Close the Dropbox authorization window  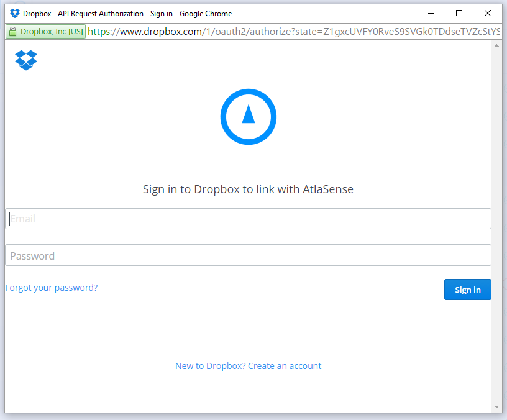[488, 13]
